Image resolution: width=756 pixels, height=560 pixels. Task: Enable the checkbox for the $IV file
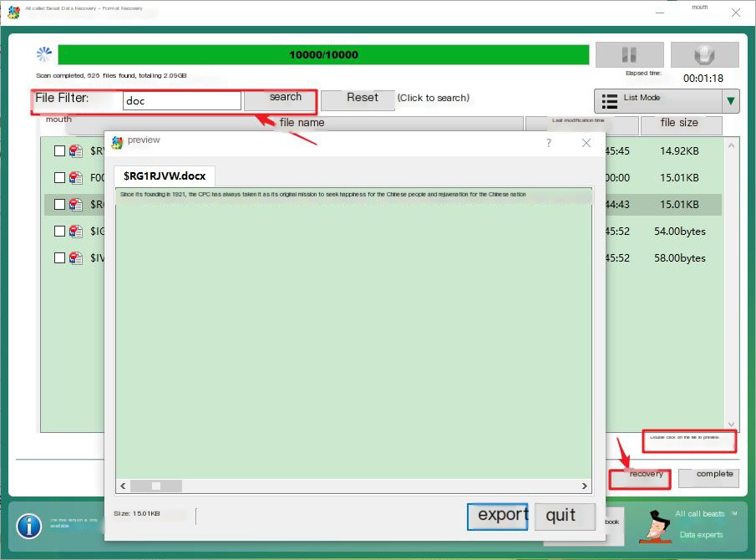coord(59,258)
